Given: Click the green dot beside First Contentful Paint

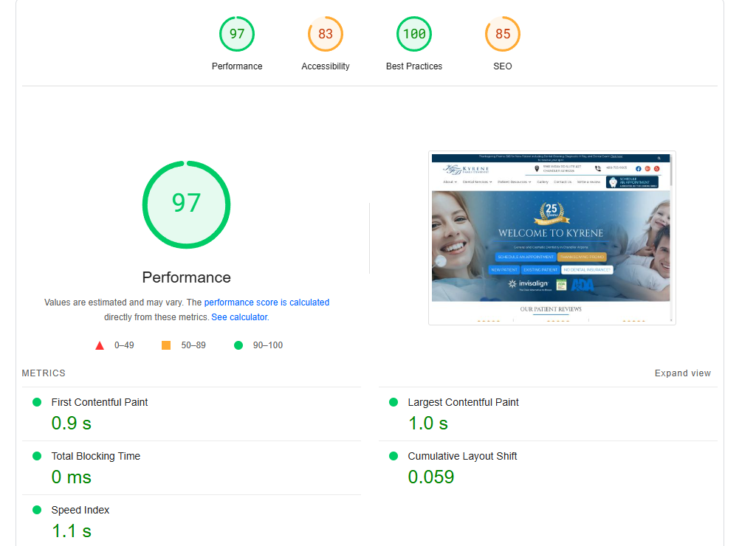Looking at the screenshot, I should coord(37,402).
